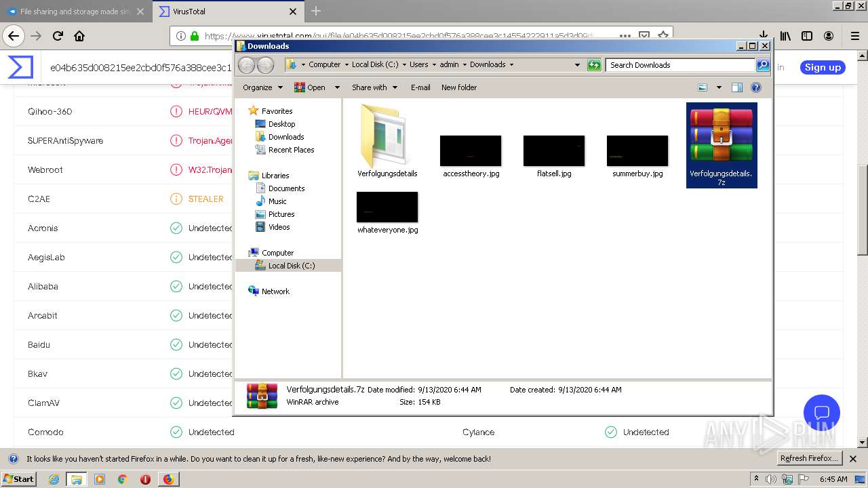
Task: Click the volume tray icon
Action: (x=772, y=479)
